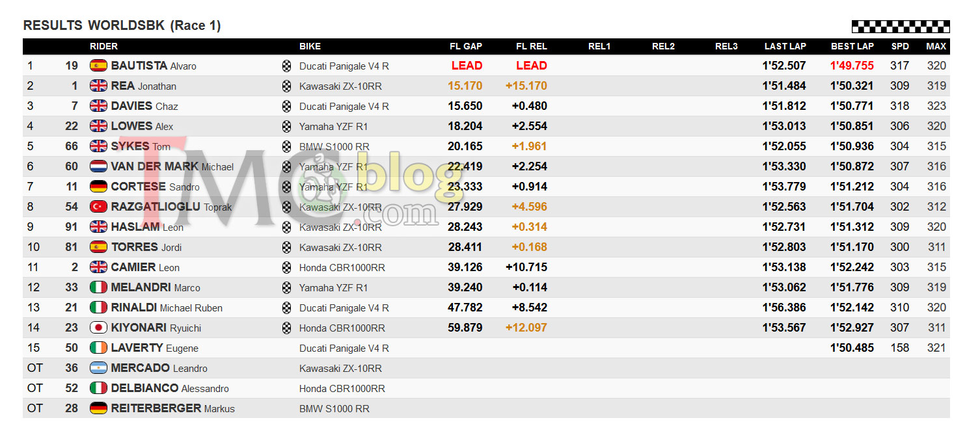This screenshot has height=446, width=980.
Task: Select rider name SYKES Tom
Action: tap(141, 146)
